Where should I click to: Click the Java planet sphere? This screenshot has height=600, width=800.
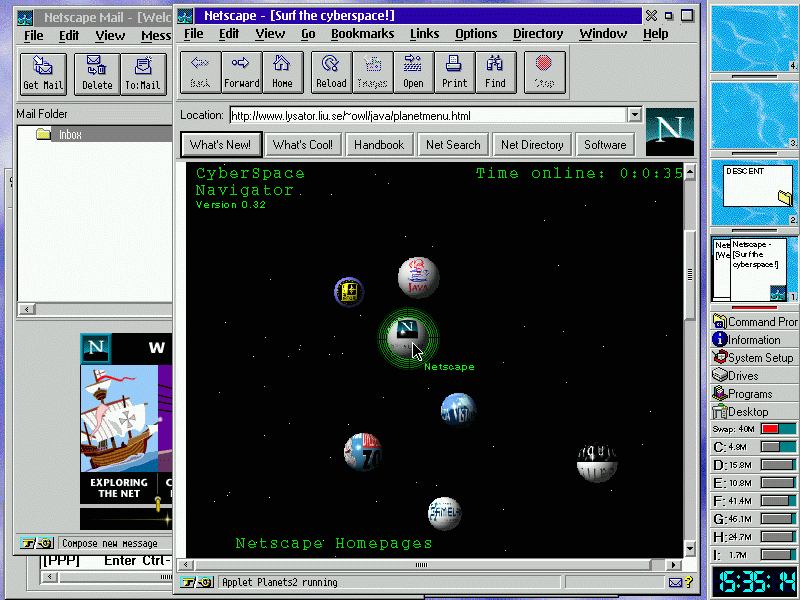tap(418, 277)
